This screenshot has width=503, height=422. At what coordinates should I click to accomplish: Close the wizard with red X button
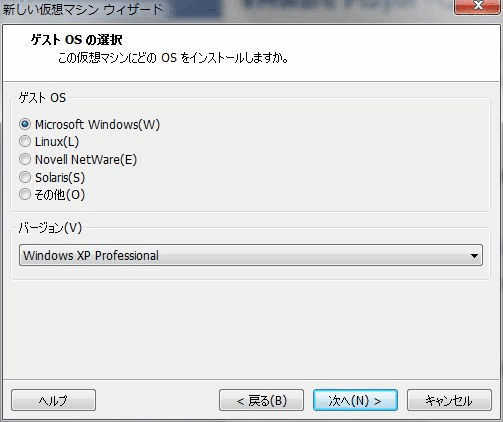[478, 6]
